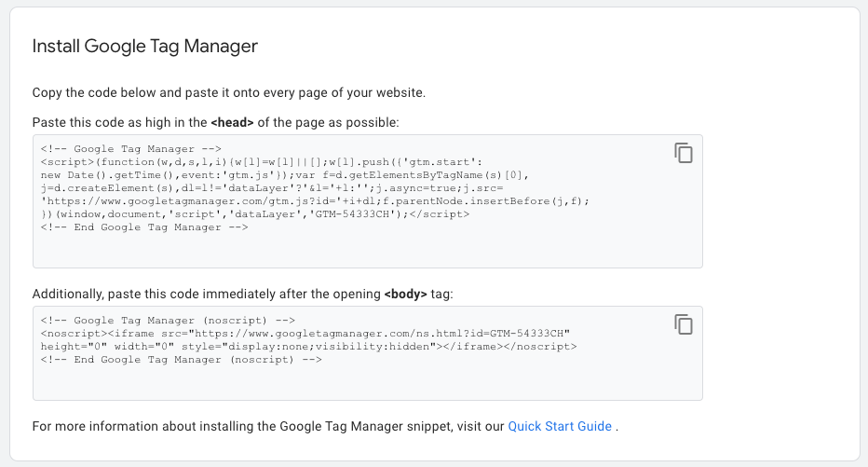The width and height of the screenshot is (868, 467).
Task: Click the script function(w,d,s,l,i) line
Action: click(x=262, y=162)
